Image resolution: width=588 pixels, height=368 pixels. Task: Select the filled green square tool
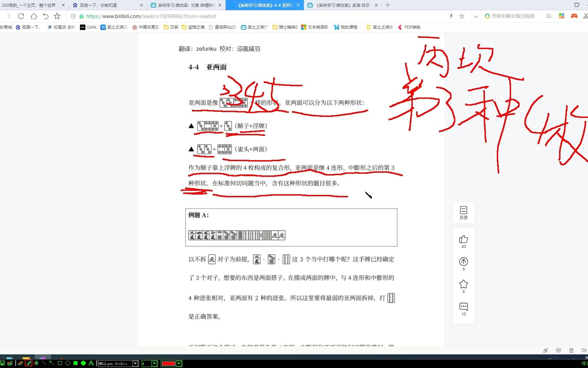pyautogui.click(x=76, y=363)
